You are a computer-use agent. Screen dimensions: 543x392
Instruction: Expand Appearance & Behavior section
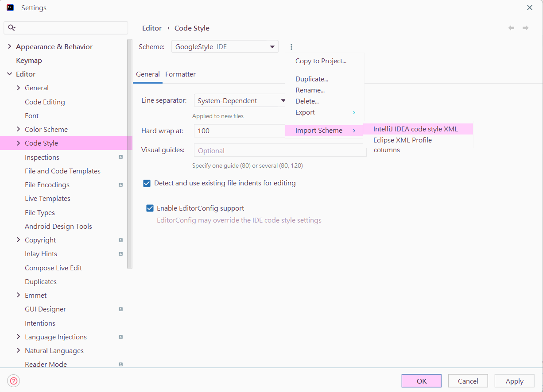[9, 46]
